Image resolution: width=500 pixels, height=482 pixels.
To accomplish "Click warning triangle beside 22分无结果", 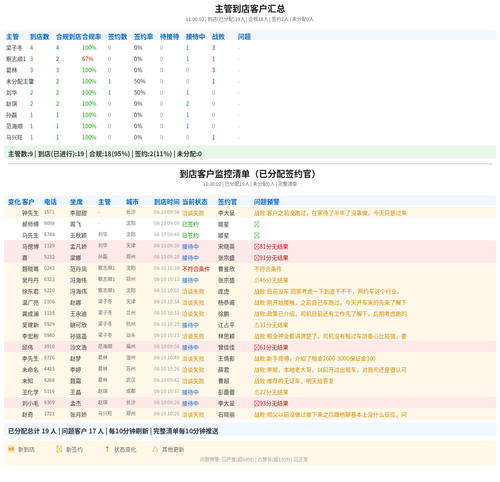I will coord(257,392).
